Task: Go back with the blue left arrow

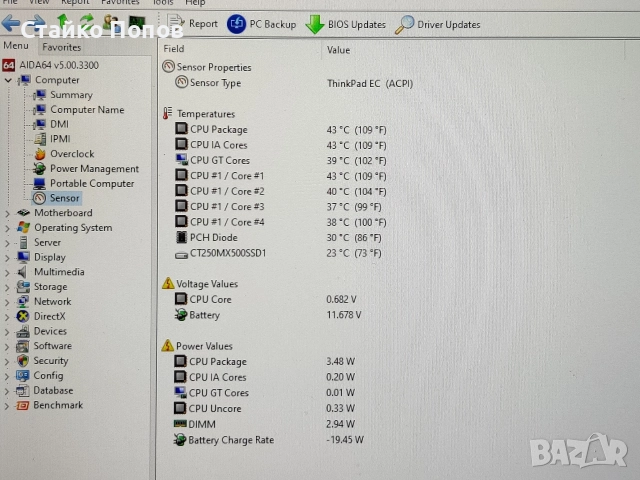Action: tap(11, 23)
